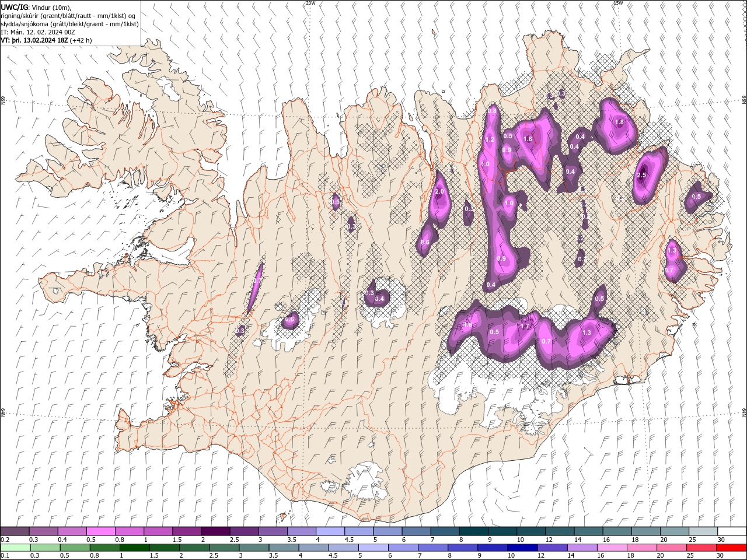Image resolution: width=747 pixels, height=560 pixels.
Task: Click the '0.2' label under the purple scale
Action: (x=5, y=540)
